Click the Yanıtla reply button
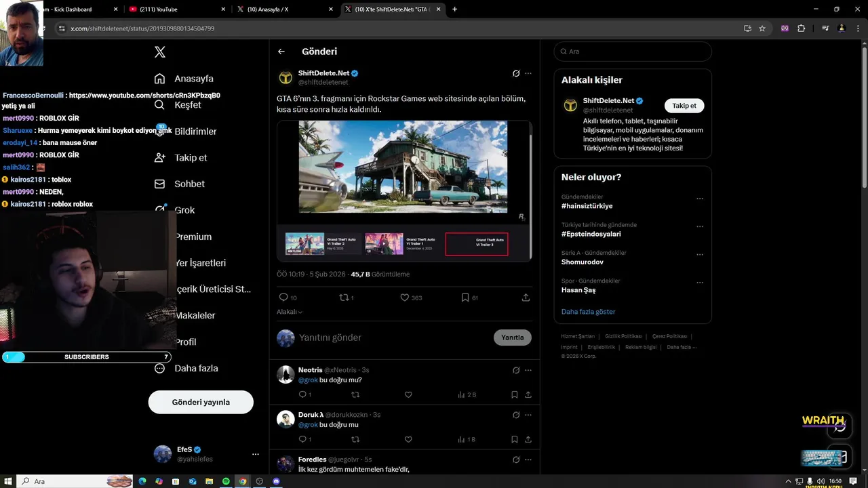Viewport: 868px width, 488px height. coord(513,338)
